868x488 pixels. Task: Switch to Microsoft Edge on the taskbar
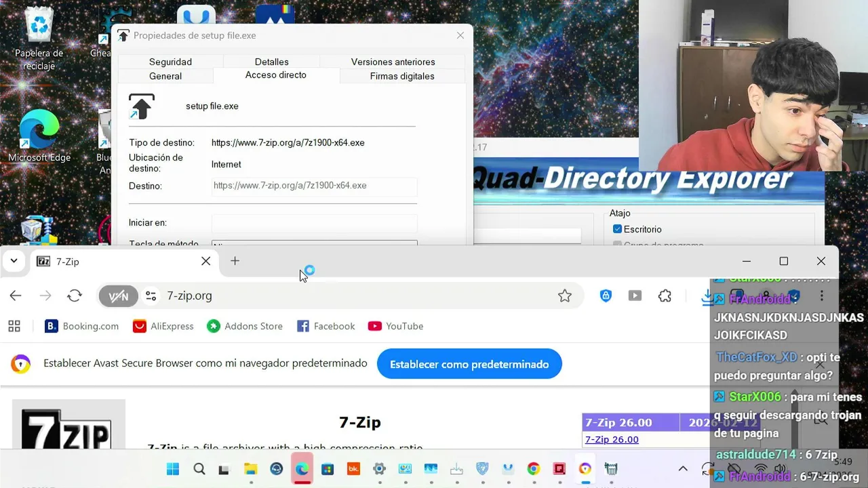(302, 469)
